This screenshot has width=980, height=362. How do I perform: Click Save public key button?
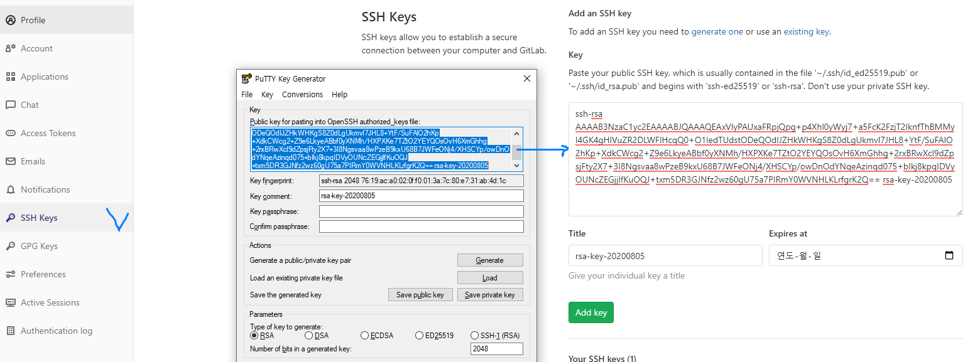click(420, 295)
